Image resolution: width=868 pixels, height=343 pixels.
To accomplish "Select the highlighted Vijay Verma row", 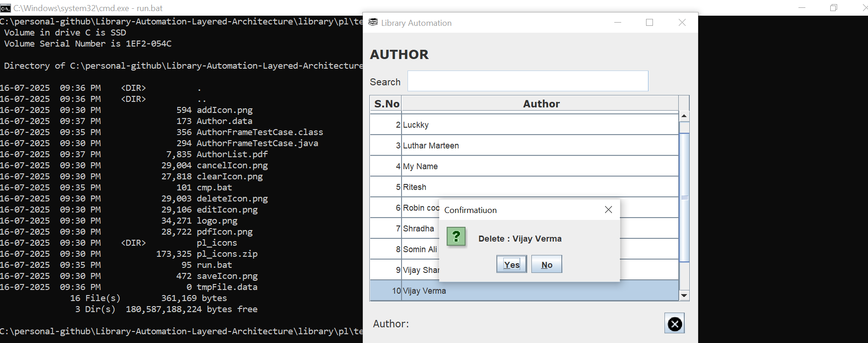I will 524,291.
